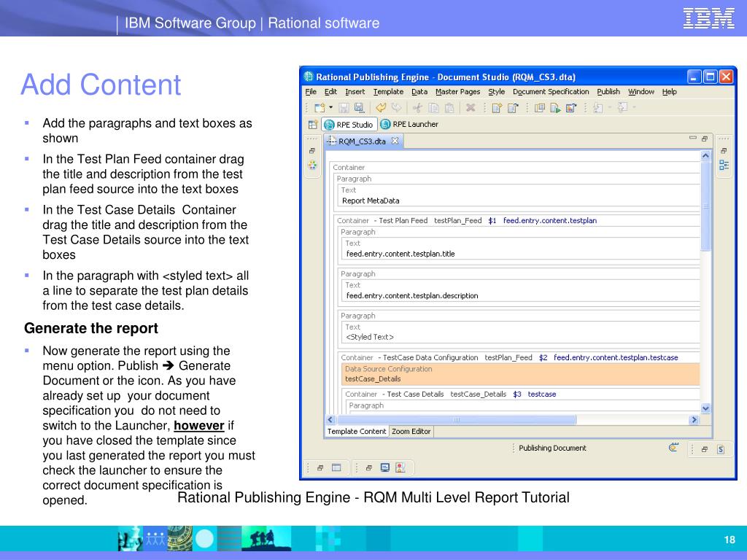Click the yellow Undo arrow icon
Viewport: 747px width, 560px height.
coord(380,108)
